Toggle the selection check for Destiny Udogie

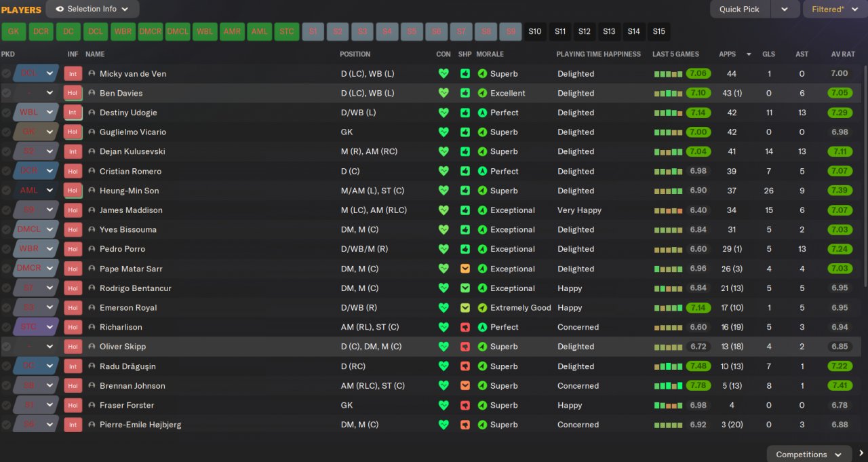[x=6, y=113]
